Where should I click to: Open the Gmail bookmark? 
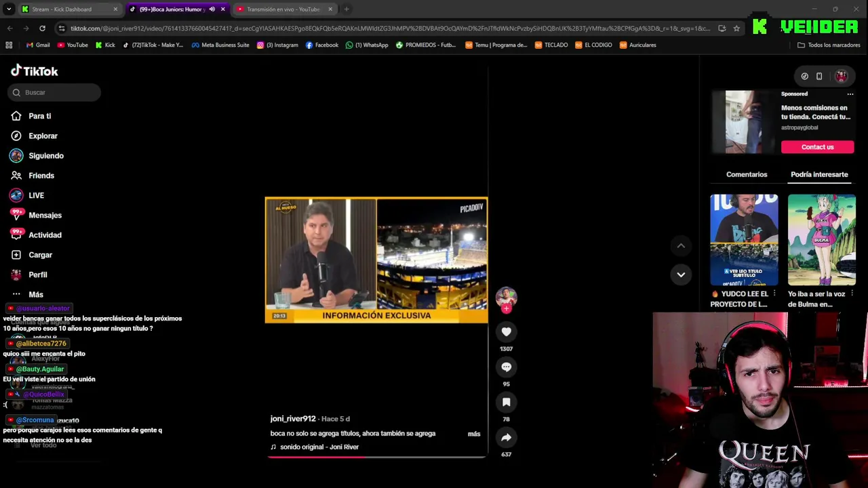pos(38,45)
